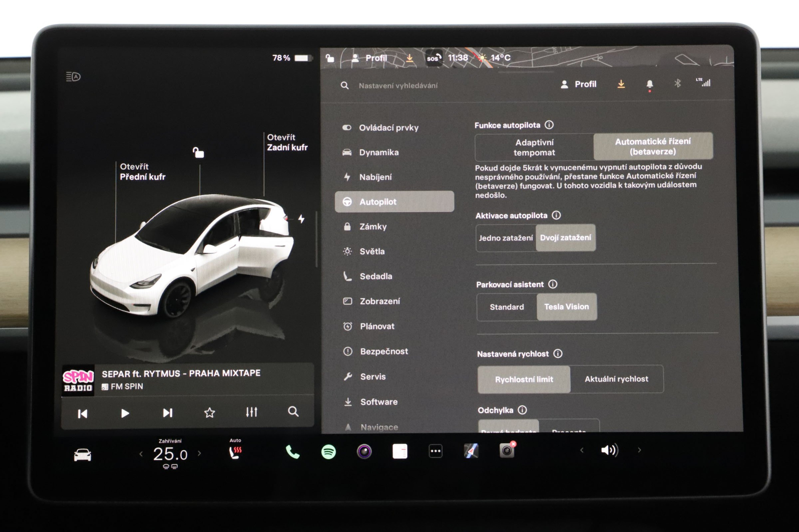Switch to Aktuální rychlost speed setting
Viewport: 799px width, 532px height.
(x=616, y=379)
